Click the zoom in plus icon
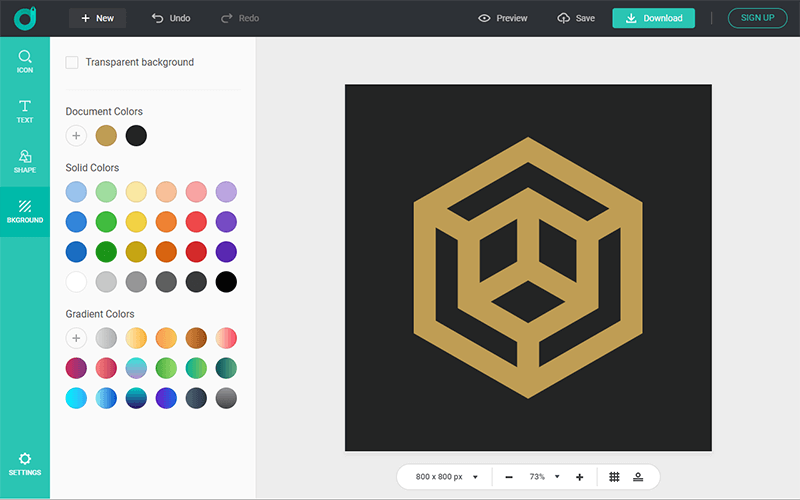800x500 pixels. (x=579, y=477)
